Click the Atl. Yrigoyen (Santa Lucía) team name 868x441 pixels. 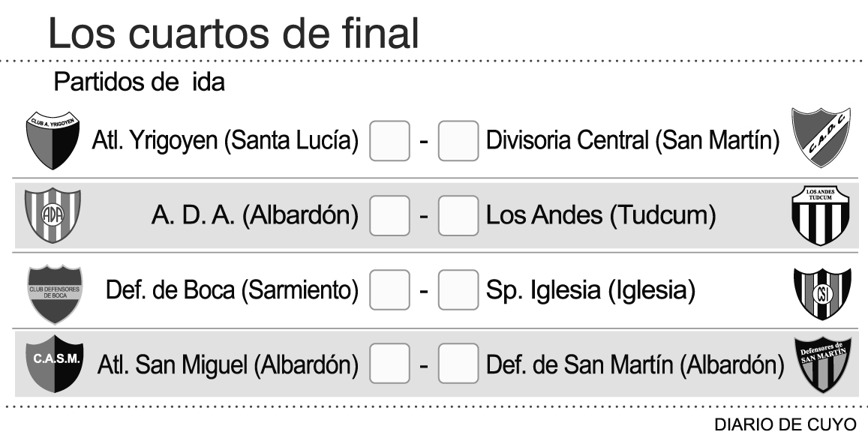click(x=225, y=140)
